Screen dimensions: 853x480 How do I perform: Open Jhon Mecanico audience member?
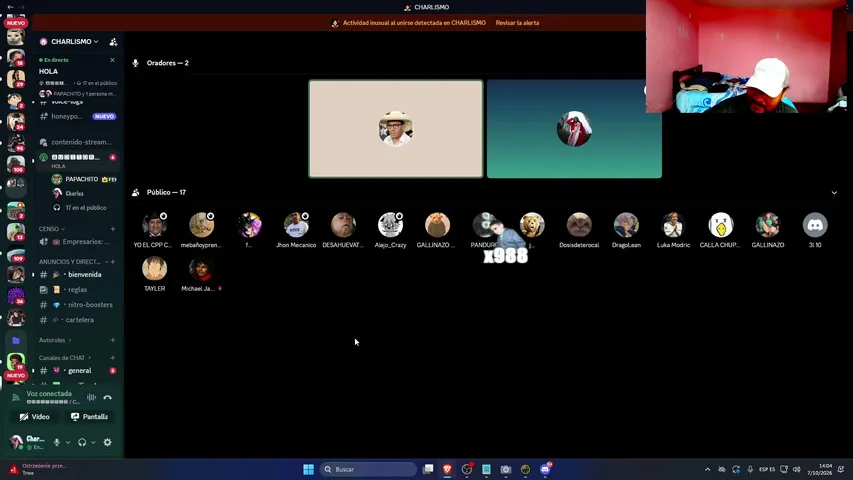point(296,230)
